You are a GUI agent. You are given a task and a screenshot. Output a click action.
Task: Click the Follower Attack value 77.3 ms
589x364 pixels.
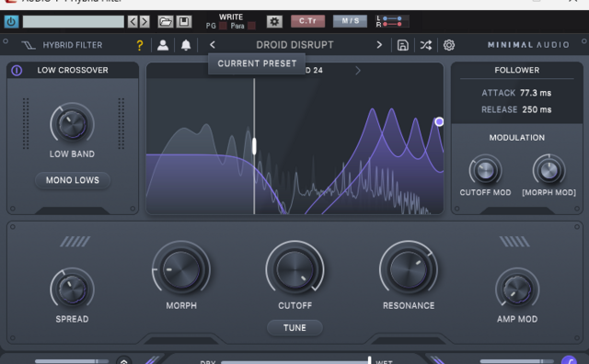pyautogui.click(x=536, y=93)
